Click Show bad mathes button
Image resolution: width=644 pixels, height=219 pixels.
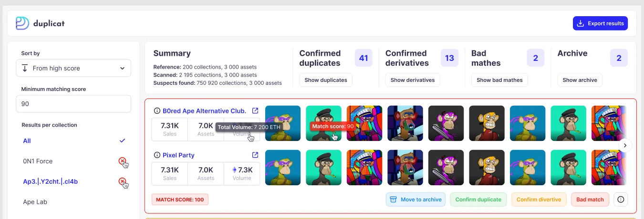(499, 80)
